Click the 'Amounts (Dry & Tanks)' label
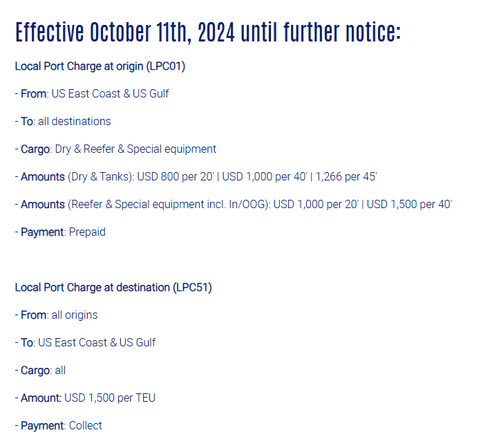Viewport: 481px width, 448px height. (75, 177)
